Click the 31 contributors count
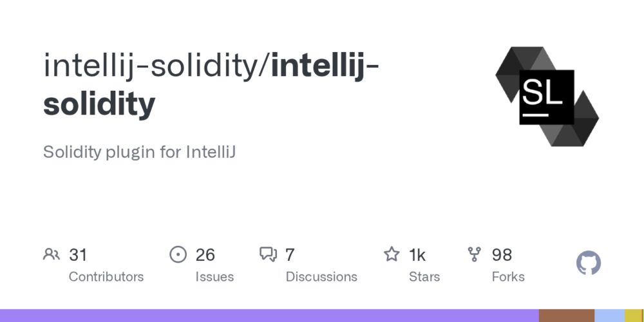The width and height of the screenshot is (644, 322). pos(78,255)
